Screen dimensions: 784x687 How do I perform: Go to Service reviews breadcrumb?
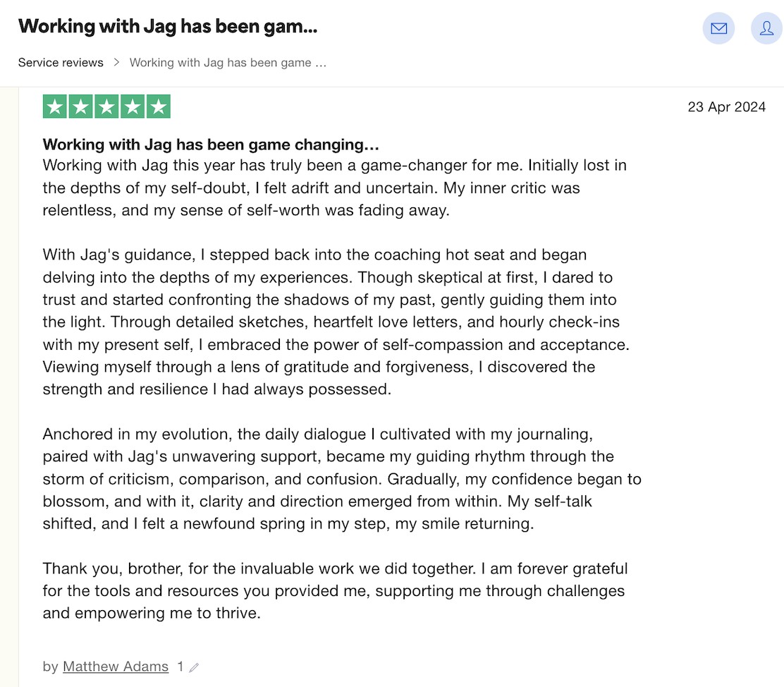pyautogui.click(x=61, y=62)
